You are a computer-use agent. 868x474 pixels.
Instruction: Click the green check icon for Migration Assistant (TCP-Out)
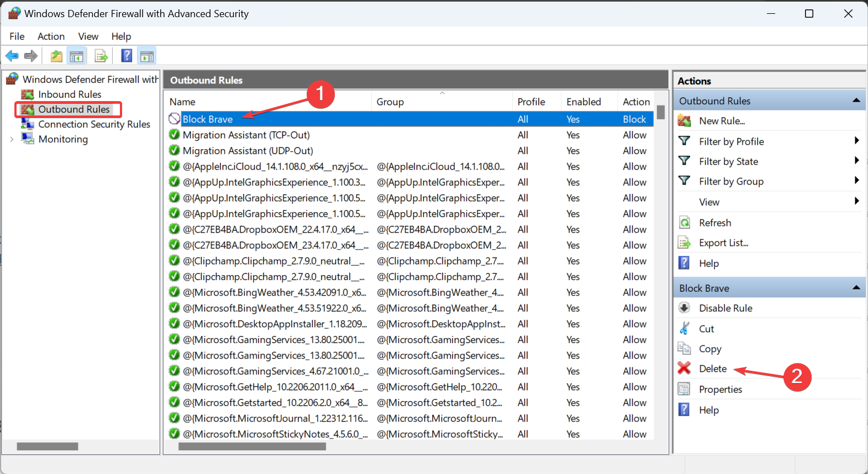click(x=174, y=135)
